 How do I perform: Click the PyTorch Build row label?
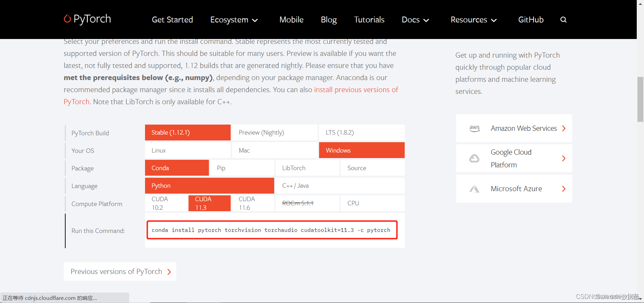pyautogui.click(x=90, y=133)
